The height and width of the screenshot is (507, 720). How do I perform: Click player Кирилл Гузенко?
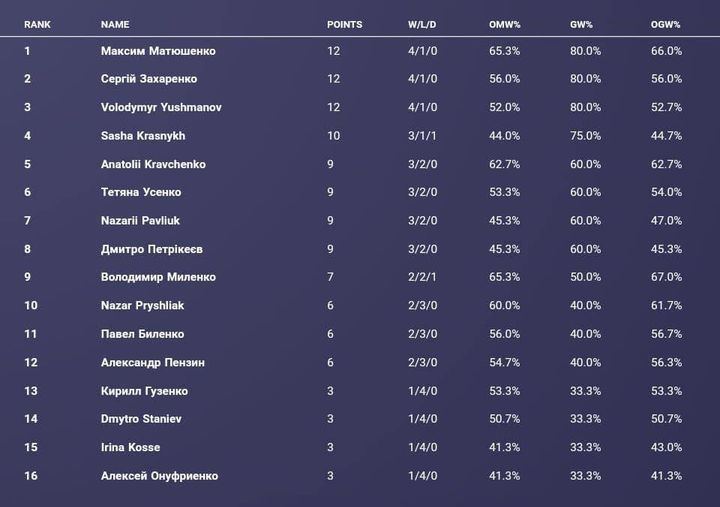pyautogui.click(x=144, y=391)
